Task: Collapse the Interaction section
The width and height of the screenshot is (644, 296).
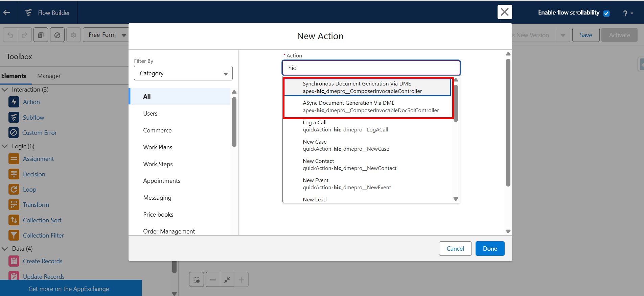Action: pos(5,90)
